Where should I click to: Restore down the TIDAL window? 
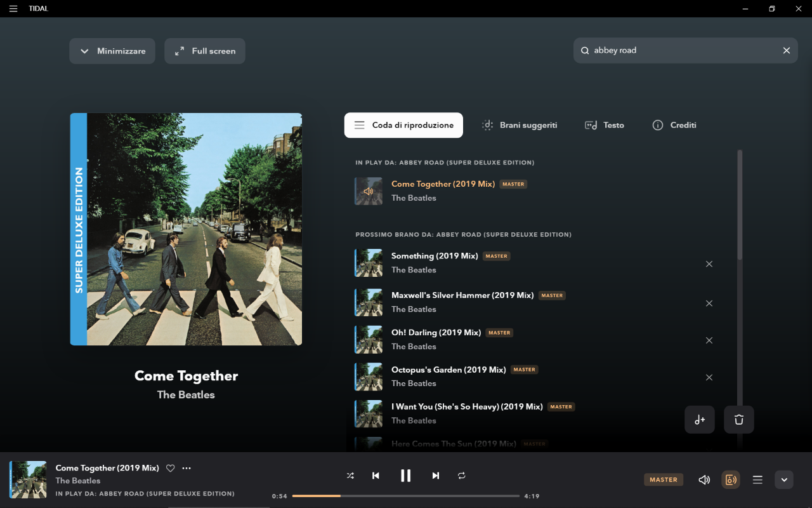[772, 9]
